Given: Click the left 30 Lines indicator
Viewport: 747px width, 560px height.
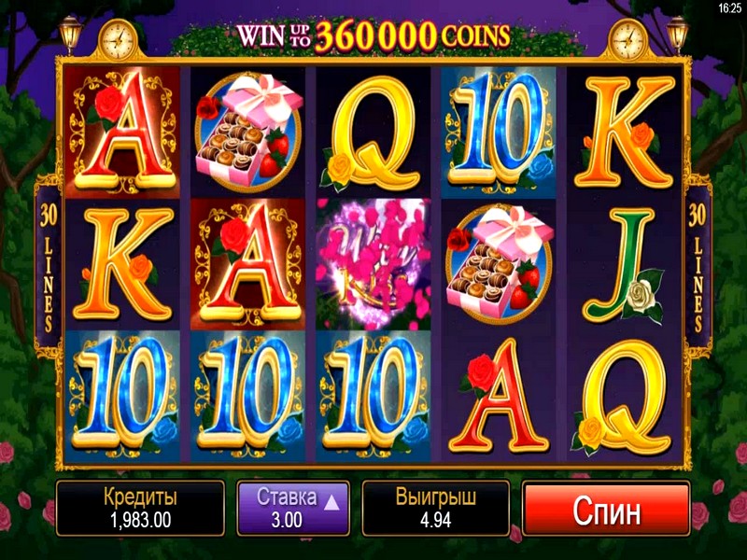Looking at the screenshot, I should tap(48, 267).
